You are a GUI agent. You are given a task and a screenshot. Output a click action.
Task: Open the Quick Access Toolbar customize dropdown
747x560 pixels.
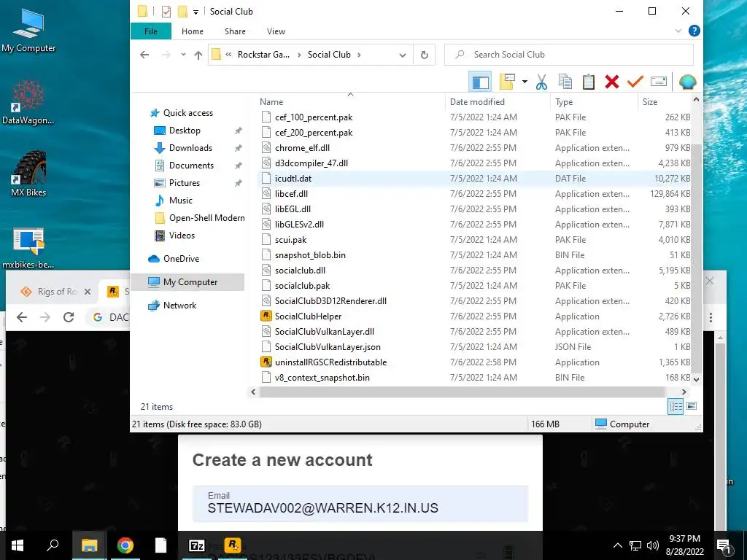(x=196, y=12)
